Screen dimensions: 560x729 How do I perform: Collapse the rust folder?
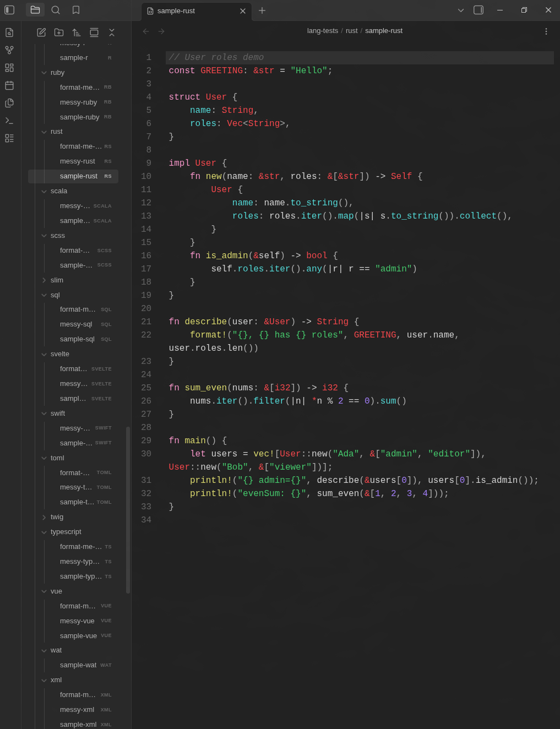[73, 132]
